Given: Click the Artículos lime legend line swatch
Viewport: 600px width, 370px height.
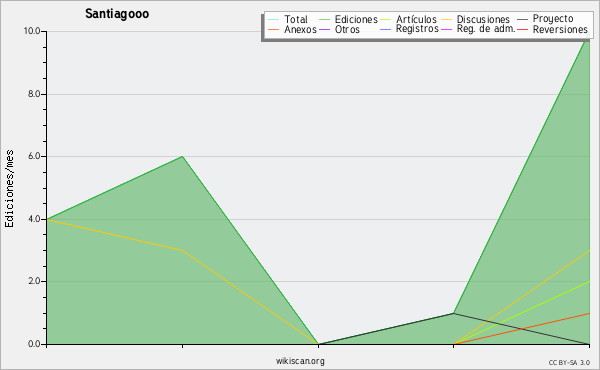Looking at the screenshot, I should 386,19.
